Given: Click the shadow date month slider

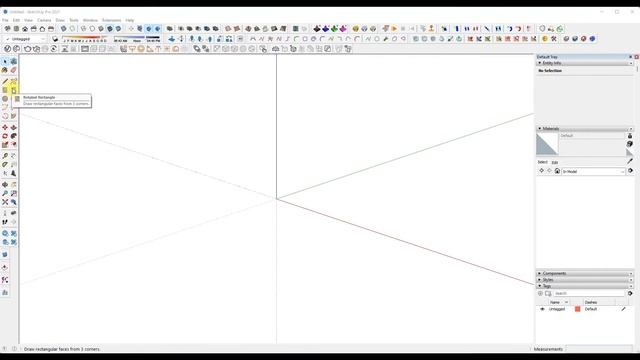Looking at the screenshot, I should tap(84, 39).
